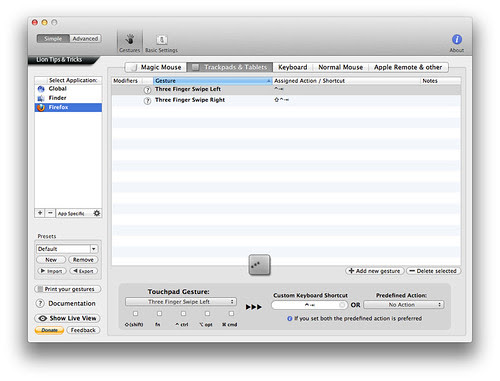
Task: Click the Documentation question mark icon
Action: point(40,303)
